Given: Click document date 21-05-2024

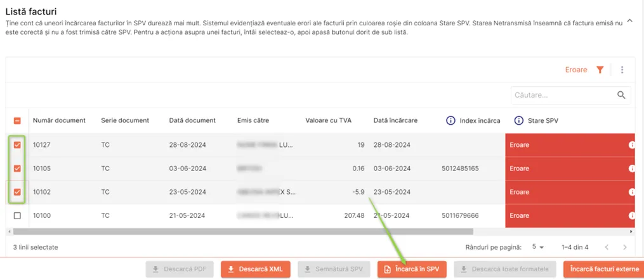Looking at the screenshot, I should click(x=188, y=215).
